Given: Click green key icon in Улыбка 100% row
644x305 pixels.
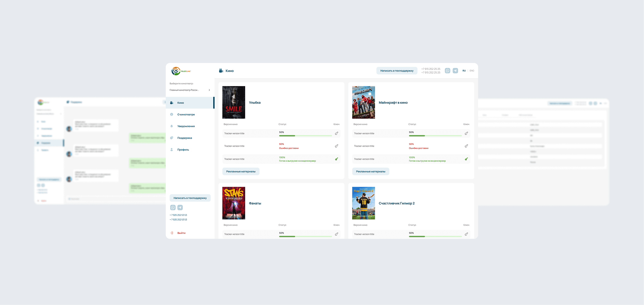Looking at the screenshot, I should [336, 159].
